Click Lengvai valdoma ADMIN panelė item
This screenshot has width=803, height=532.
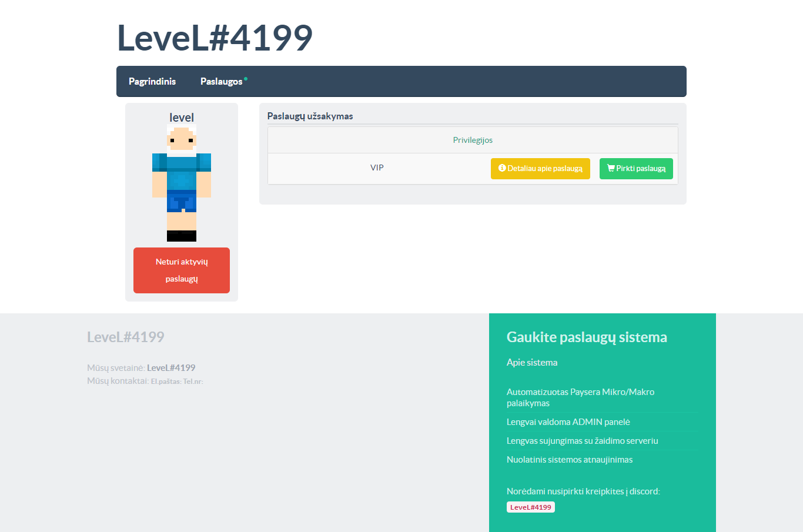point(568,422)
